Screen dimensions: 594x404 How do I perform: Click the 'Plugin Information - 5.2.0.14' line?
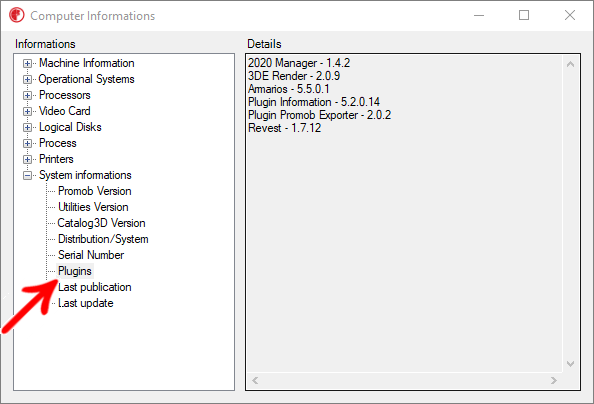click(x=314, y=102)
